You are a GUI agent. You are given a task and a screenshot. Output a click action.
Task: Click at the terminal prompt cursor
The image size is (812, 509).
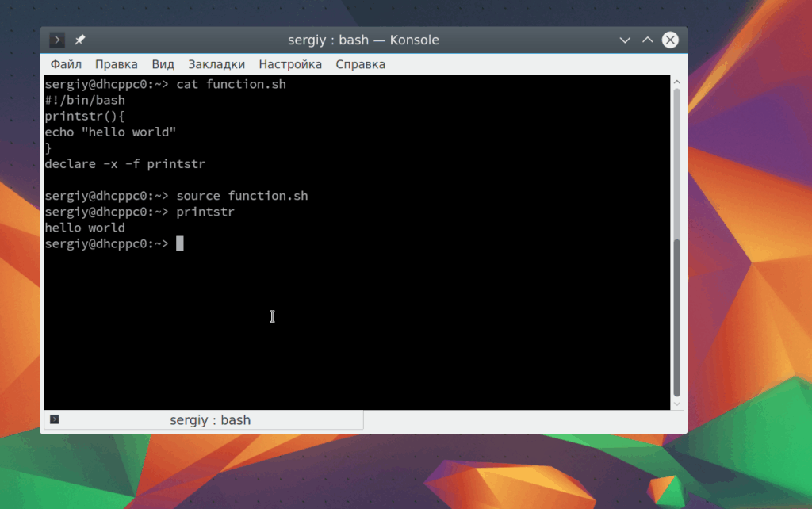click(180, 243)
